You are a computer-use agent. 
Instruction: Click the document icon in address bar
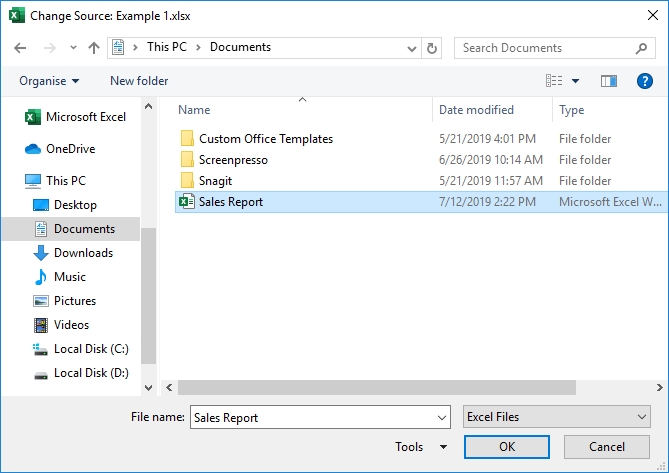click(118, 47)
